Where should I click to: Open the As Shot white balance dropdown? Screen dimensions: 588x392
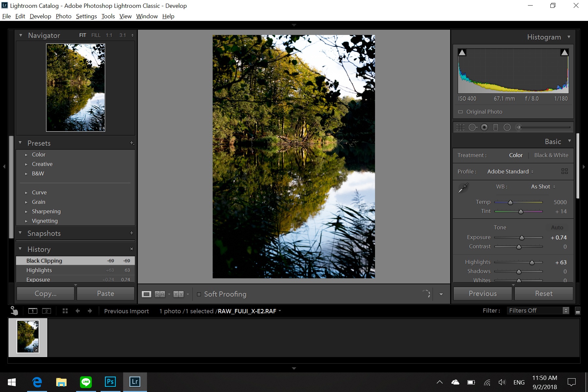[x=543, y=187]
